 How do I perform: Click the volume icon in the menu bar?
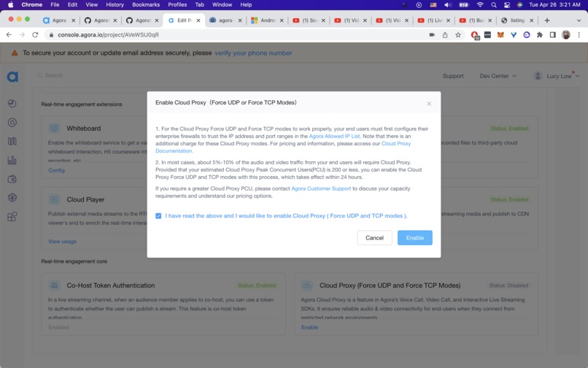(448, 5)
